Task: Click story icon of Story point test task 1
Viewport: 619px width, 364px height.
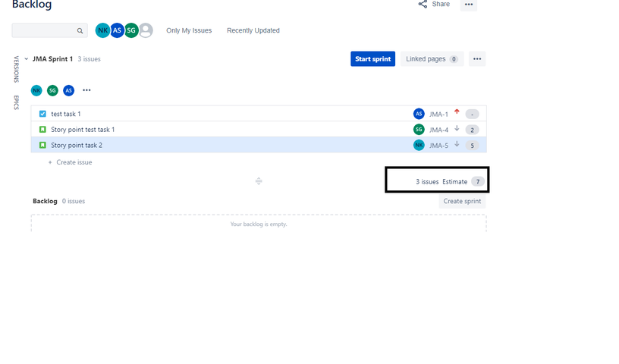Action: [42, 130]
